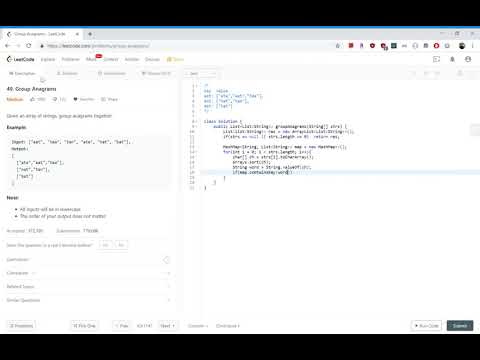The image size is (480, 360).
Task: Open Discuss in LeetCode nav
Action: [152, 59]
